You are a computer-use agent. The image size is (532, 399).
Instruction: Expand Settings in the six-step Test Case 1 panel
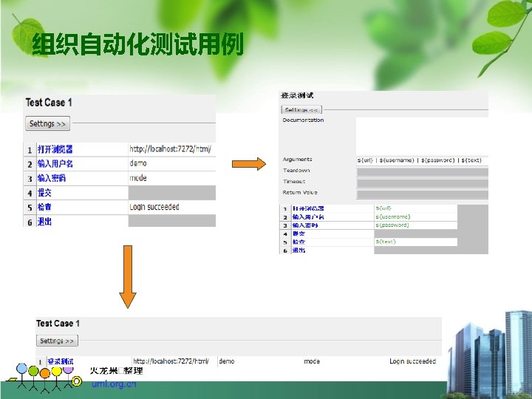pyautogui.click(x=48, y=123)
